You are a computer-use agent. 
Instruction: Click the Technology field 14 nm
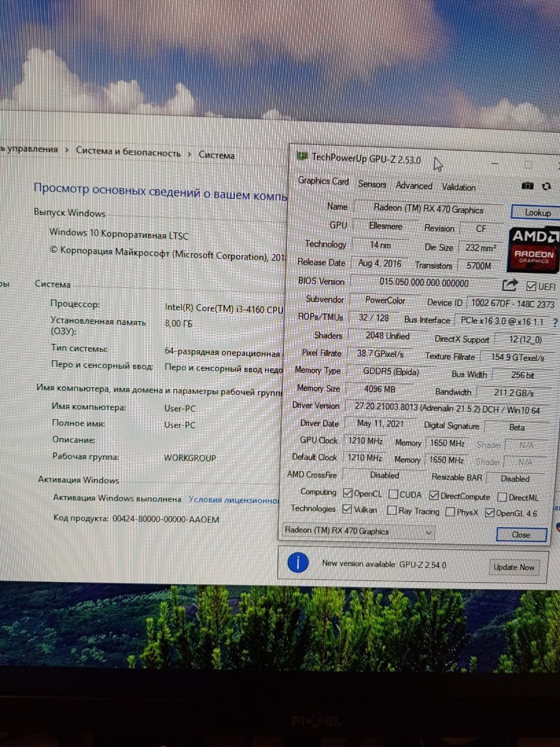click(x=380, y=245)
